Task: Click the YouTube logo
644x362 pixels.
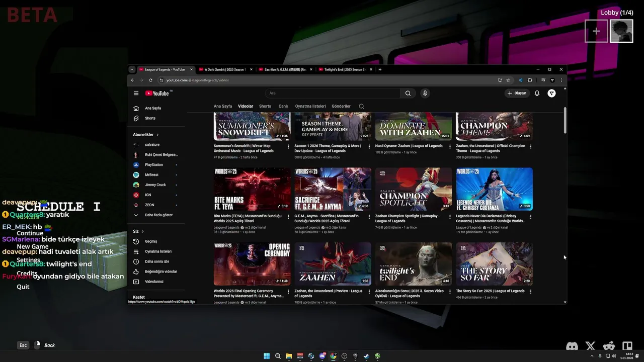Action: pyautogui.click(x=157, y=93)
